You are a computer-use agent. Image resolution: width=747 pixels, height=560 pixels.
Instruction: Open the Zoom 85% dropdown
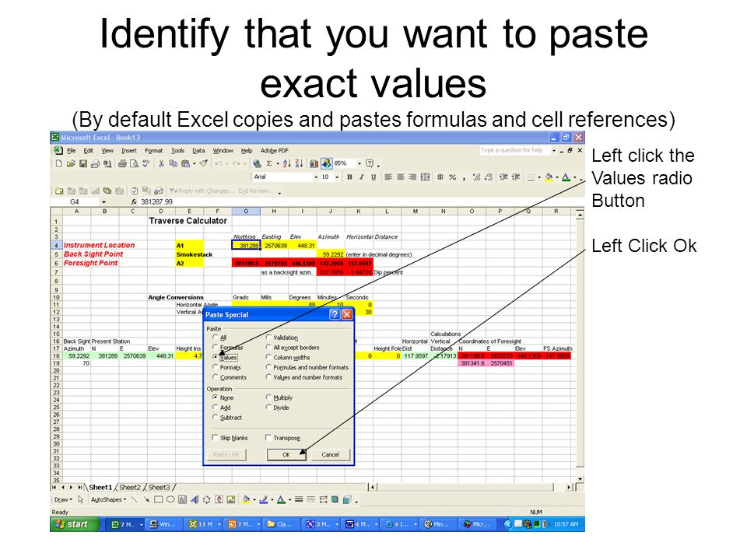click(x=359, y=163)
